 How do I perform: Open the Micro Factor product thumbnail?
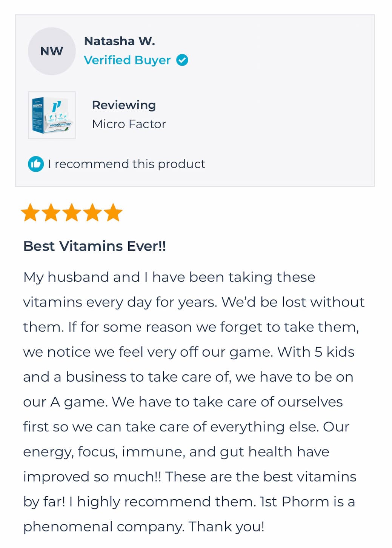pos(52,115)
